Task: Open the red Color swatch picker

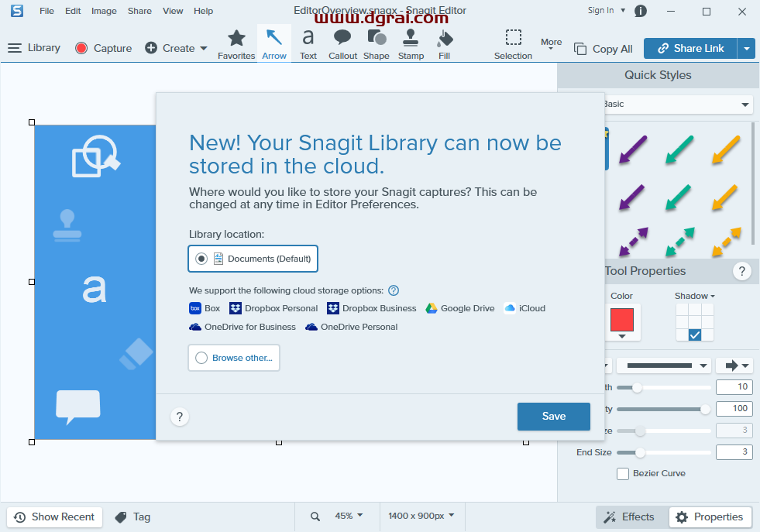Action: 622,322
